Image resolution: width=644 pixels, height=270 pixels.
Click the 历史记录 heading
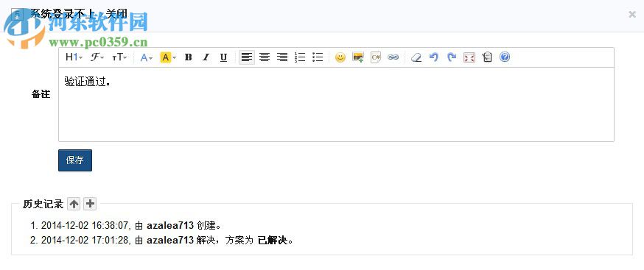click(x=43, y=204)
